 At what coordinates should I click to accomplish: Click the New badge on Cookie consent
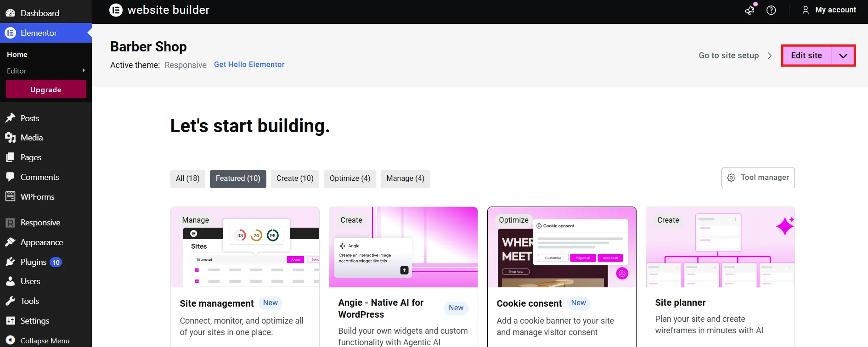(578, 303)
